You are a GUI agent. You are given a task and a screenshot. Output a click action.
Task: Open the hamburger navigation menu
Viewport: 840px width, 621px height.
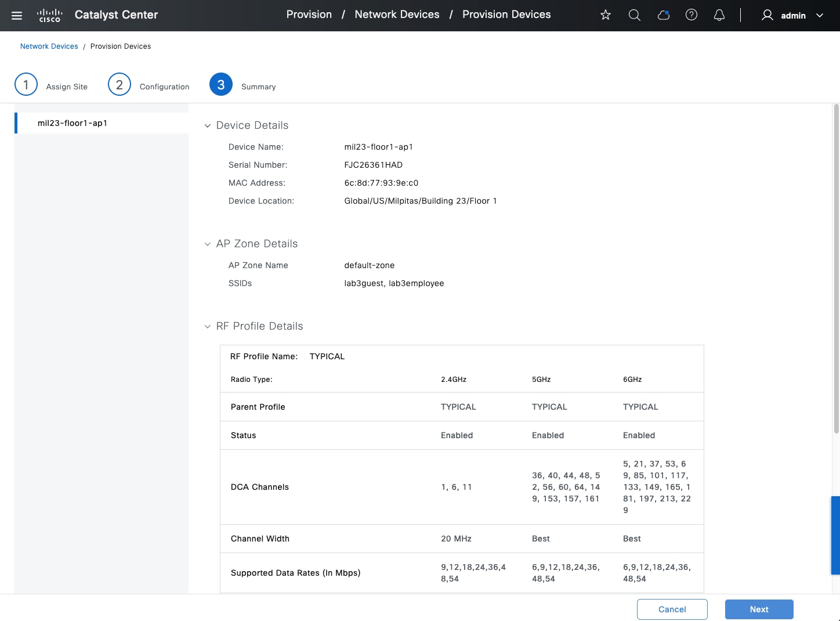[17, 16]
